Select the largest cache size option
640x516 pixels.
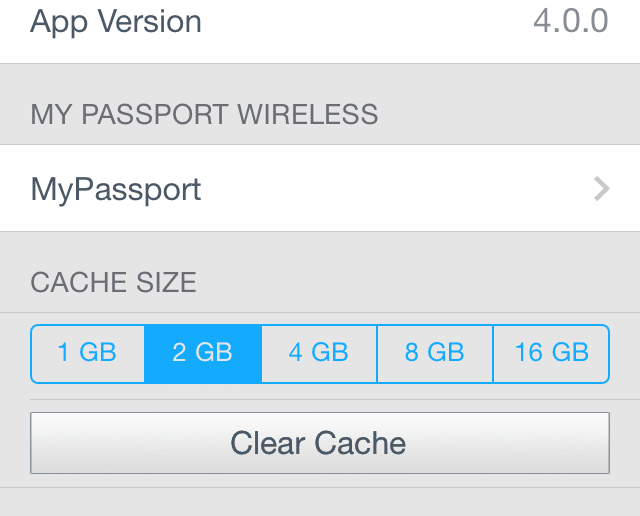(551, 354)
